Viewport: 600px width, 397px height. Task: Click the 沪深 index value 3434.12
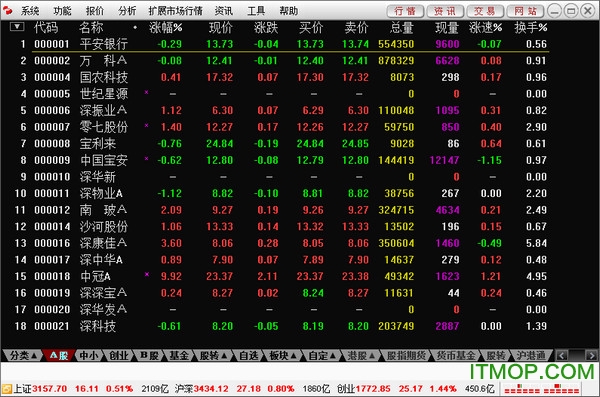click(x=211, y=389)
